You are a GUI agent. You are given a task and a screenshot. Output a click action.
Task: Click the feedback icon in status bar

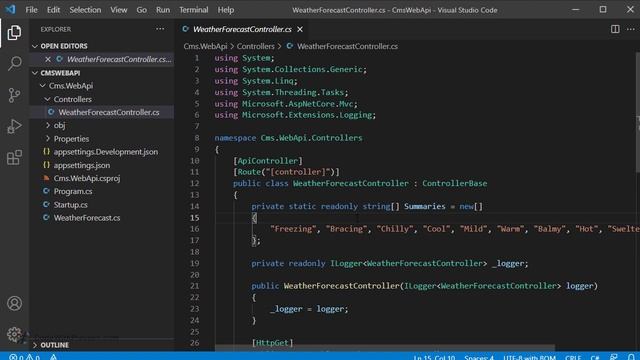pyautogui.click(x=613, y=357)
